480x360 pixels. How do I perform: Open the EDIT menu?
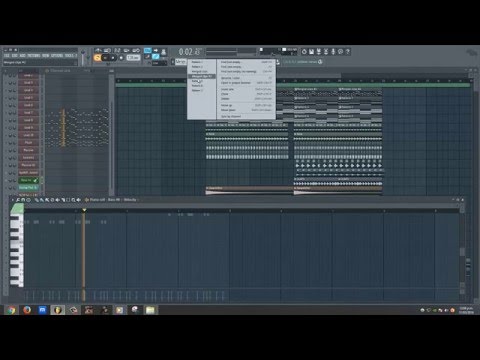[15, 56]
